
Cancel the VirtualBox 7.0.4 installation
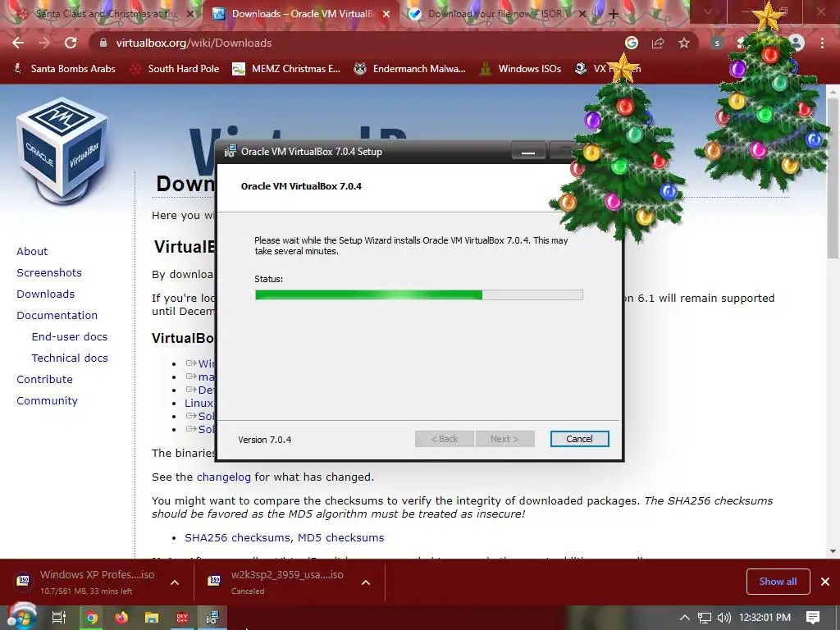point(579,439)
